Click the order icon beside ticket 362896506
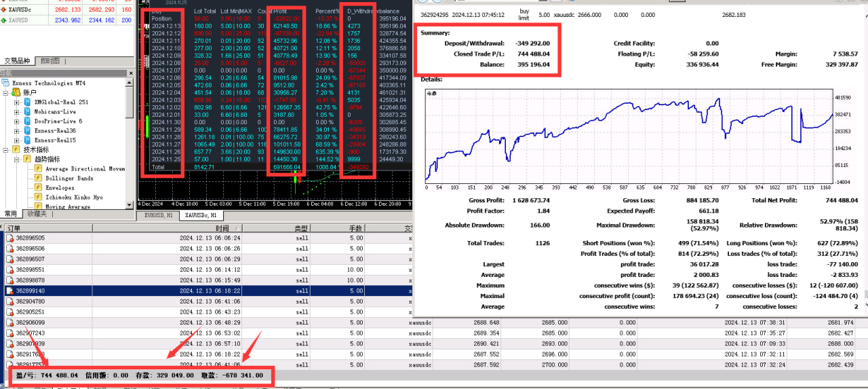868x389 pixels. coord(10,248)
